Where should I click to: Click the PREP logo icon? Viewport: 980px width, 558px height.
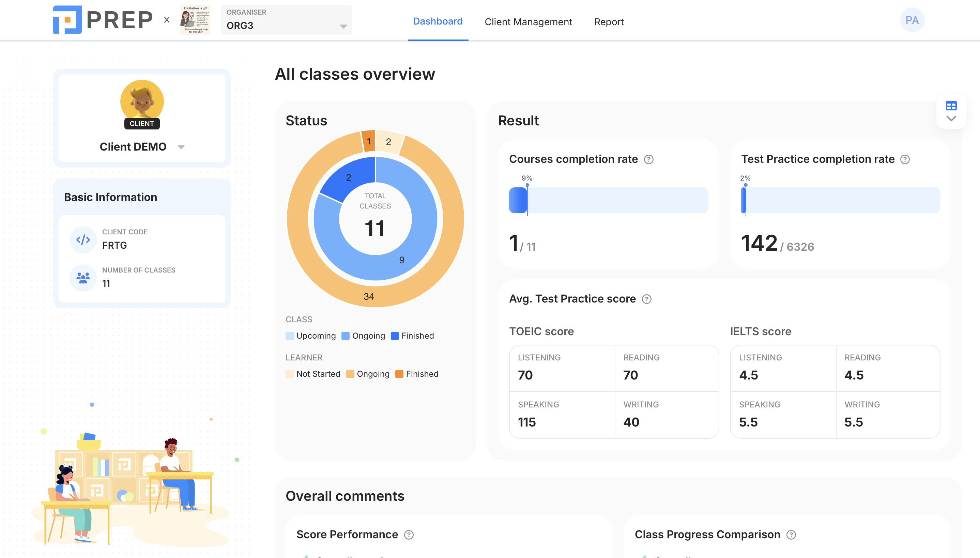pyautogui.click(x=67, y=20)
